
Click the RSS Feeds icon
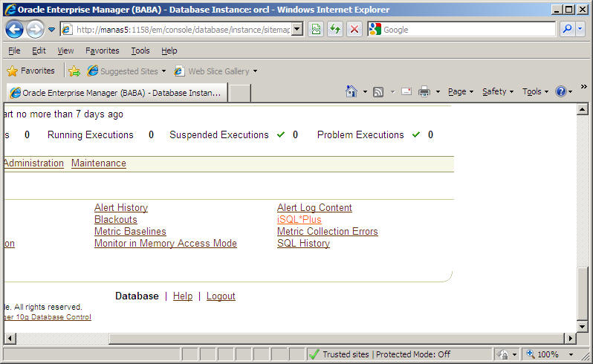coord(378,91)
